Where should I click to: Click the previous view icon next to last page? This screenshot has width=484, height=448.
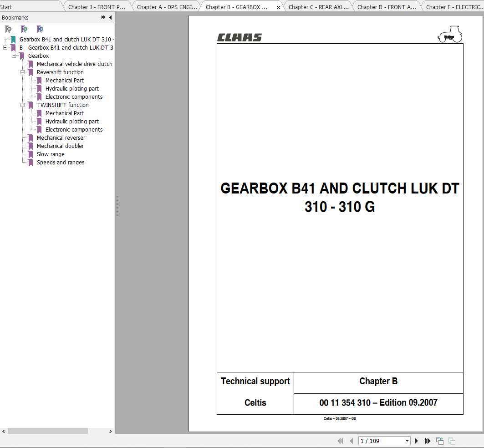[x=439, y=441]
